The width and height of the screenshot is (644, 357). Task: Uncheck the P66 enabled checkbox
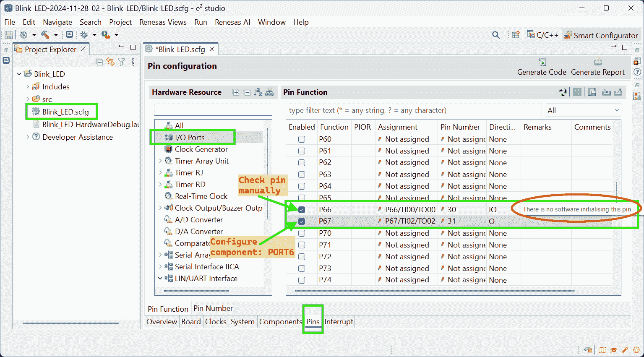point(302,210)
